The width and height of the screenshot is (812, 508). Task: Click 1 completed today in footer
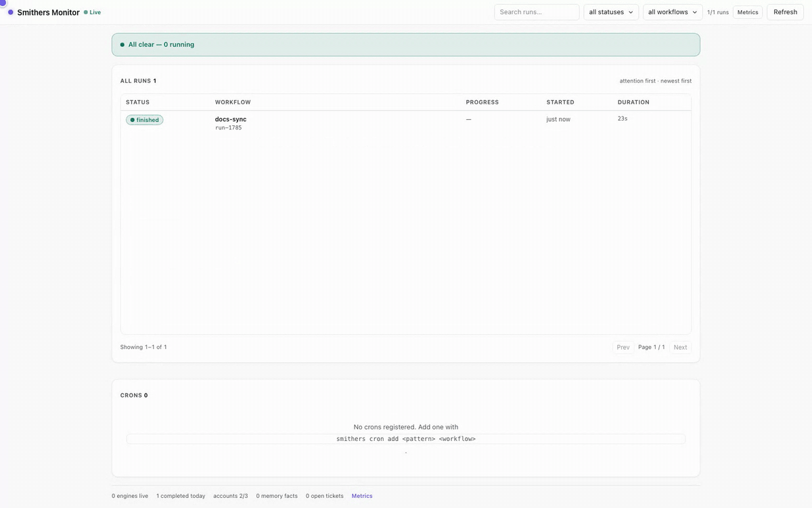pyautogui.click(x=181, y=496)
